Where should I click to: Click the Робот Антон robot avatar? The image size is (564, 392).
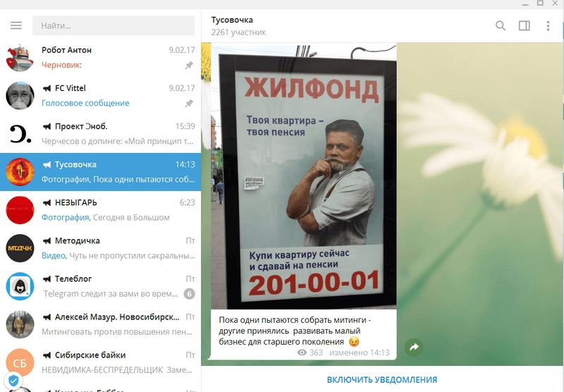(x=20, y=58)
